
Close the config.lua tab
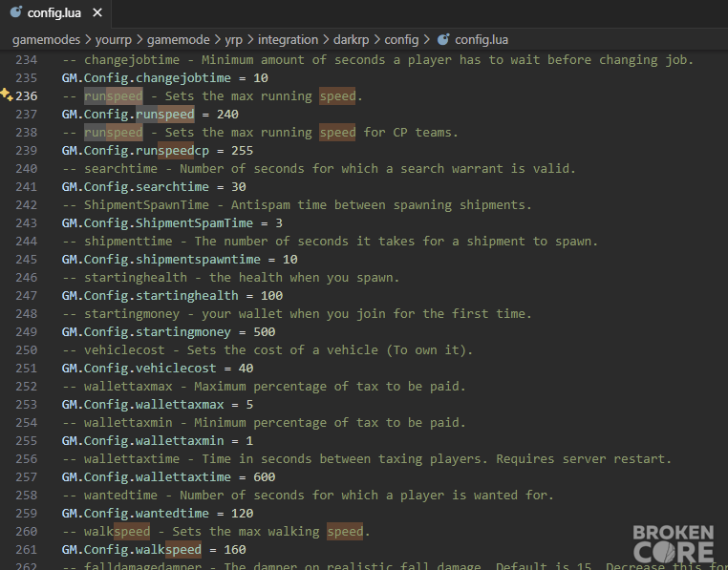[97, 13]
